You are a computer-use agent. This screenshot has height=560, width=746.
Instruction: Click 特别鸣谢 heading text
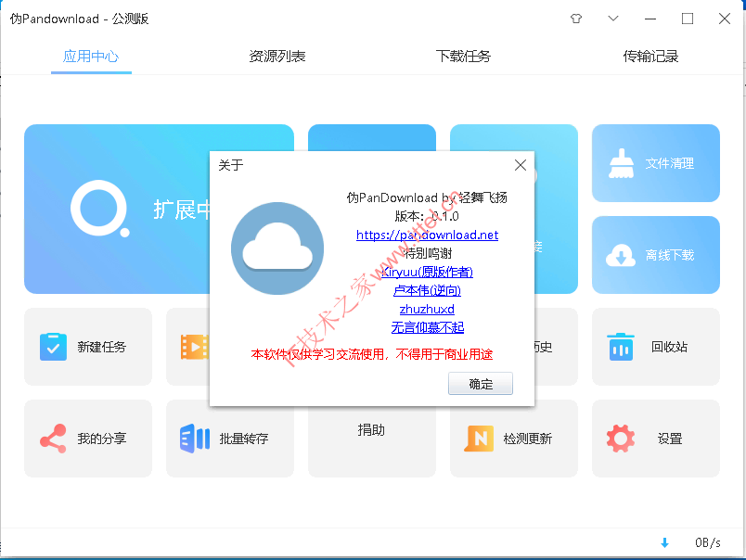point(427,253)
